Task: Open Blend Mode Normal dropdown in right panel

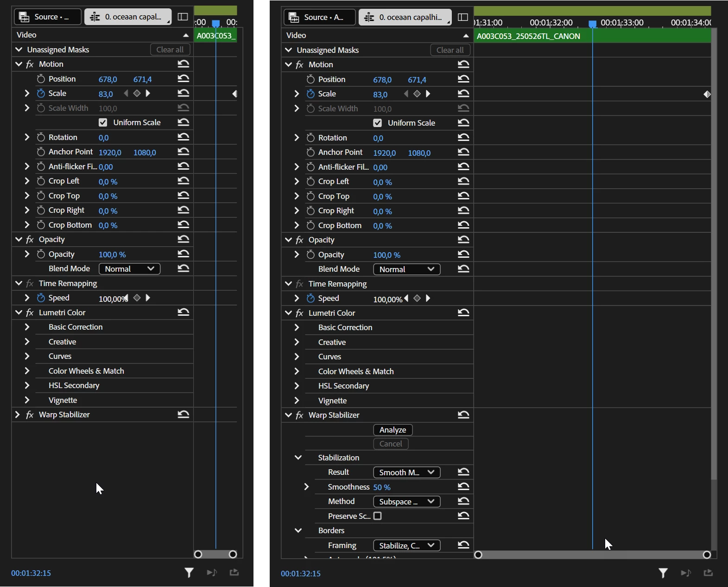Action: tap(407, 269)
